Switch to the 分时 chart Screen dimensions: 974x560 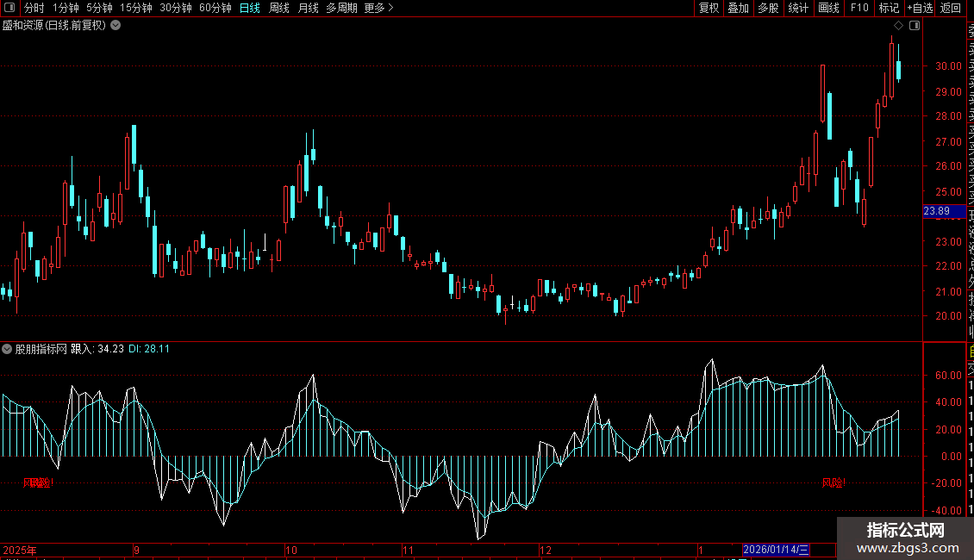point(34,8)
